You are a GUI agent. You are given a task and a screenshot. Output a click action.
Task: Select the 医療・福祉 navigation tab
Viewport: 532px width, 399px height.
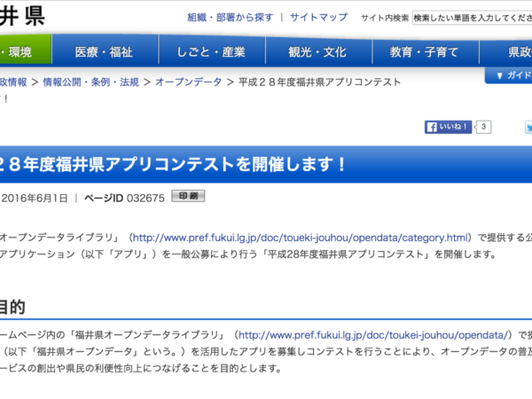pos(105,51)
